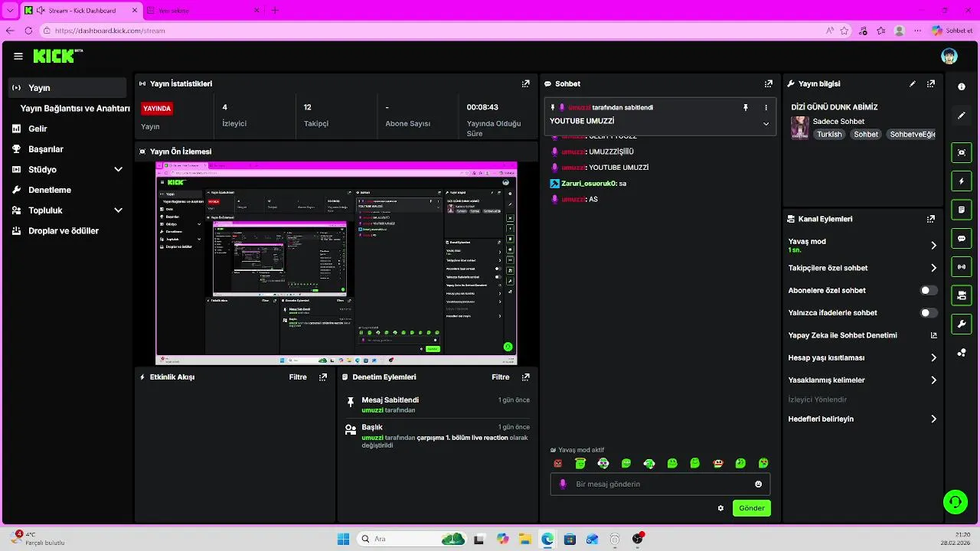This screenshot has width=980, height=551.
Task: Click the stream preview thumbnail
Action: pyautogui.click(x=337, y=263)
